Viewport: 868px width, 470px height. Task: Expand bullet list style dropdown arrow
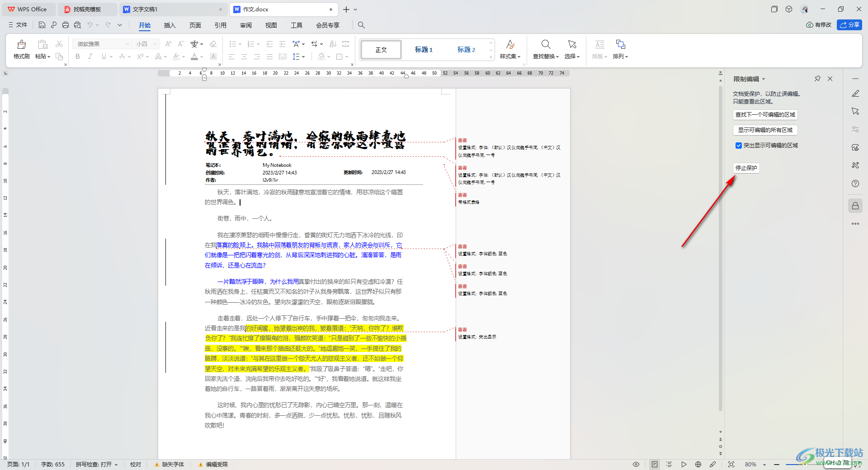pyautogui.click(x=240, y=44)
